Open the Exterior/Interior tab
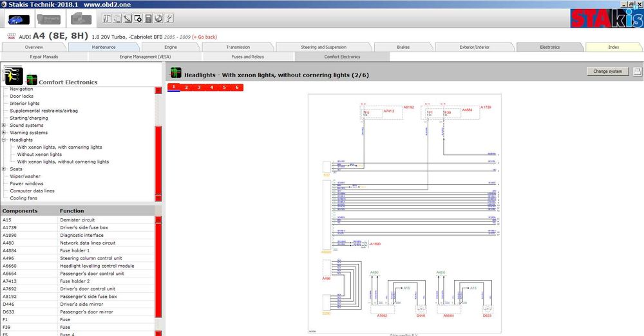The image size is (644, 336). pyautogui.click(x=475, y=47)
